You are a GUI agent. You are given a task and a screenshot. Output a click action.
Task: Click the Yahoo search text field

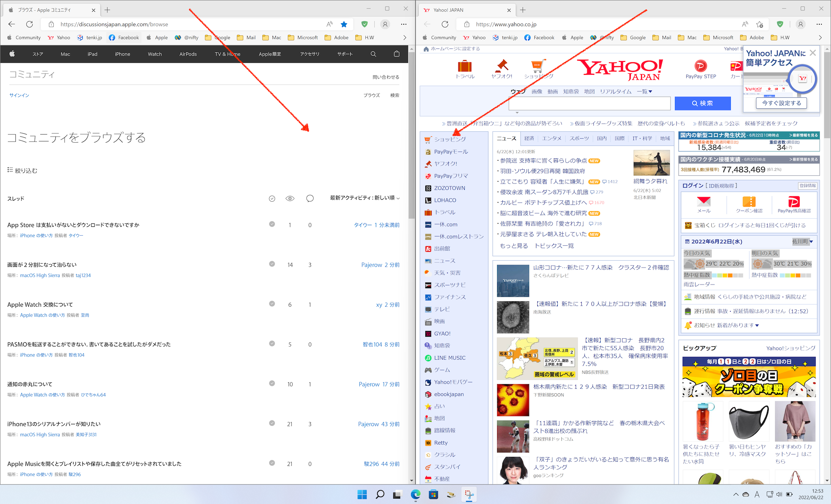(589, 103)
